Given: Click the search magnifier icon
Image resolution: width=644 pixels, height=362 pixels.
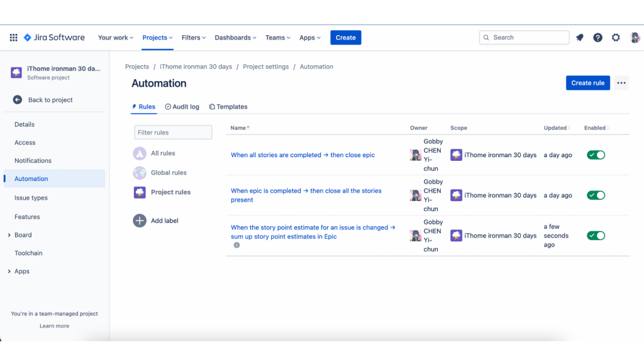Looking at the screenshot, I should [x=486, y=37].
